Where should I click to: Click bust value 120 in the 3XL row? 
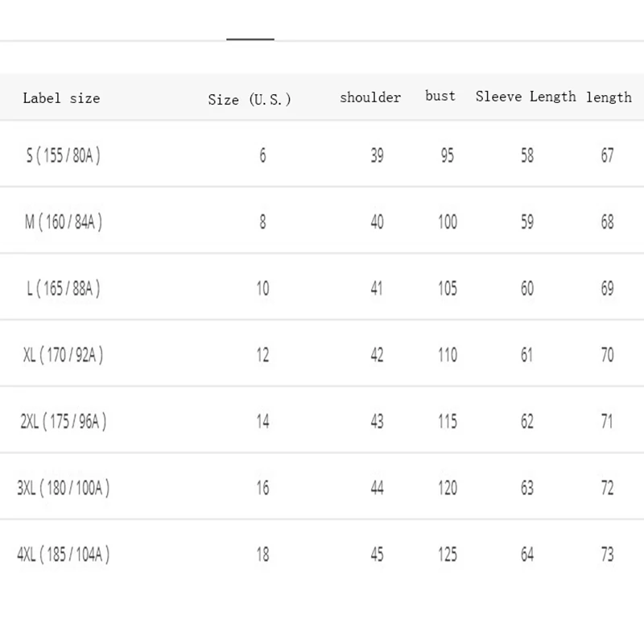[x=448, y=487]
